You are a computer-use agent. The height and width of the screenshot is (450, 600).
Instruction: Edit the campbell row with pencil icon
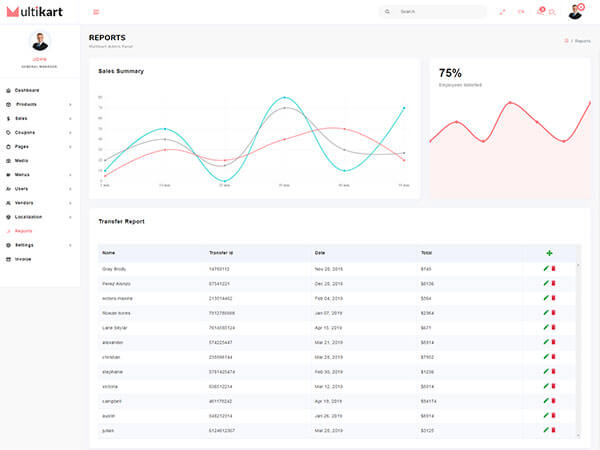tap(545, 400)
